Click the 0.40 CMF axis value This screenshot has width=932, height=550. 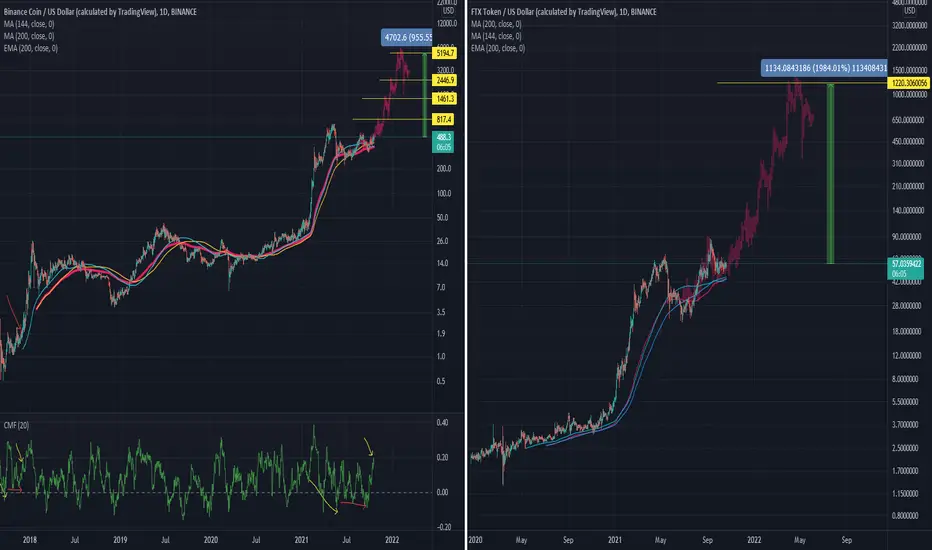tap(442, 422)
